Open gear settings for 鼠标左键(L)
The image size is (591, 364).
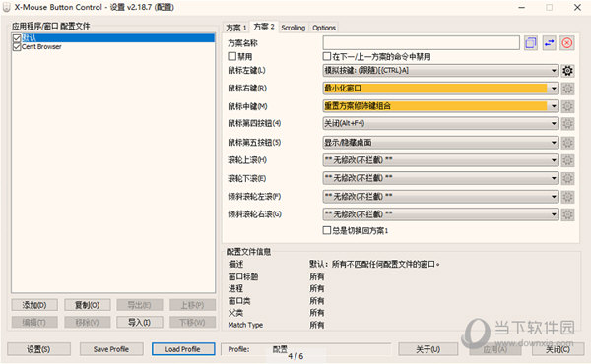(567, 71)
